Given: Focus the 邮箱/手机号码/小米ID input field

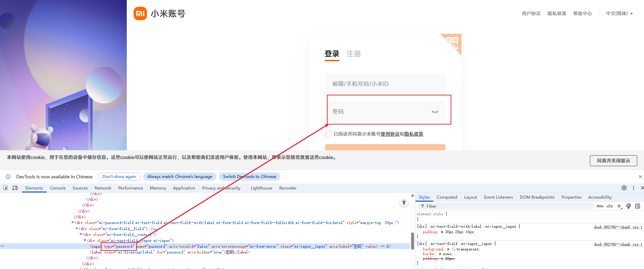Looking at the screenshot, I should point(385,84).
